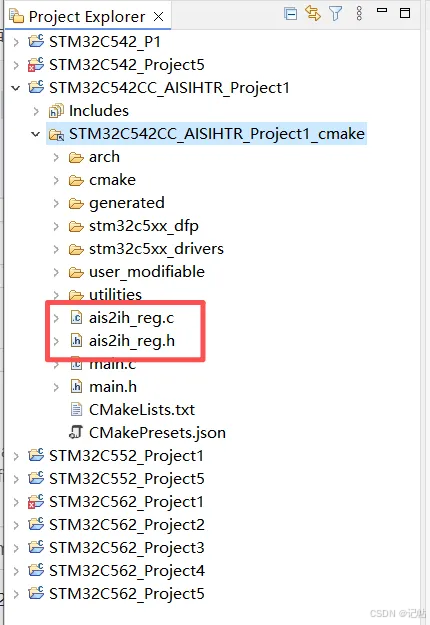Expand the STM32C542_P1 project
Image resolution: width=430 pixels, height=625 pixels.
(x=16, y=42)
